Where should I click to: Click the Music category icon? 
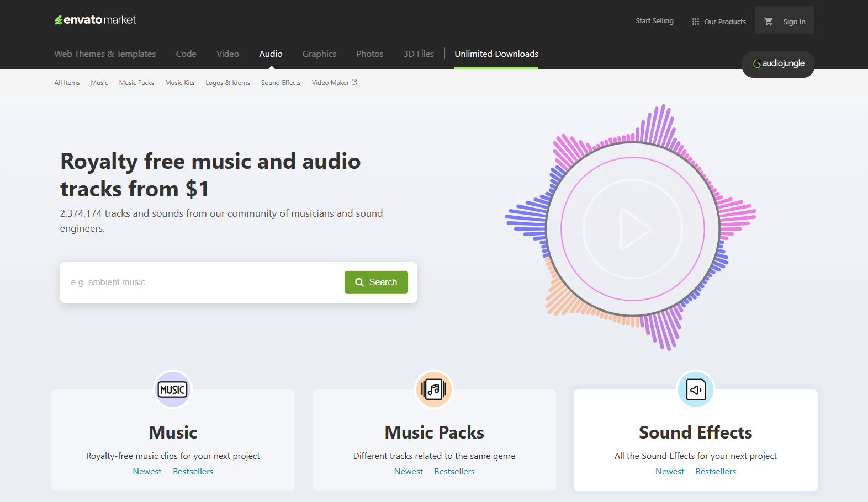173,389
